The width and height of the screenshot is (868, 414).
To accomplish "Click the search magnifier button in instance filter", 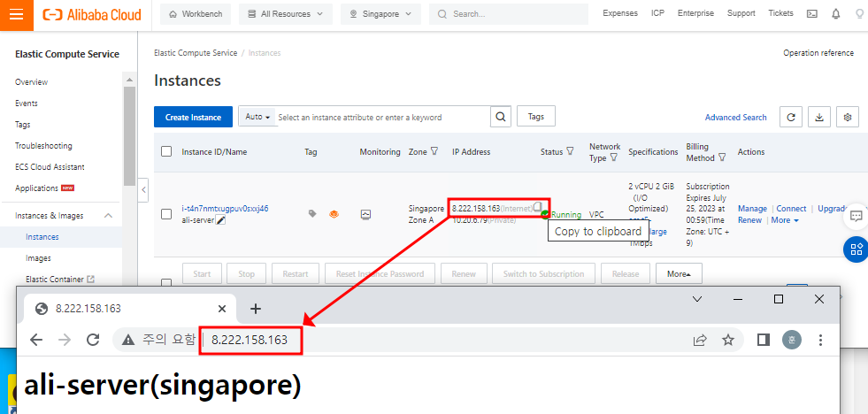I will tap(501, 117).
